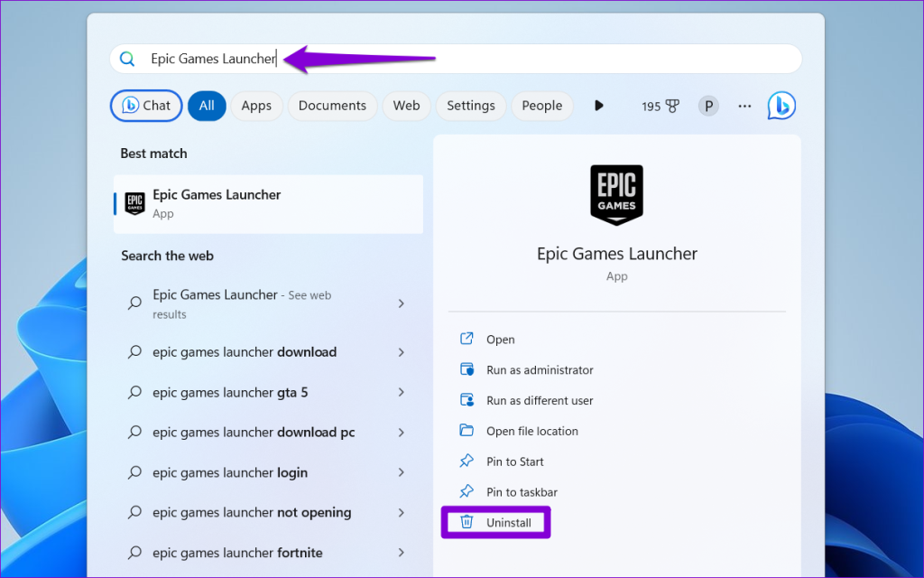Expand 'epic games launcher not opening' arrow
The width and height of the screenshot is (924, 578).
pyautogui.click(x=402, y=513)
